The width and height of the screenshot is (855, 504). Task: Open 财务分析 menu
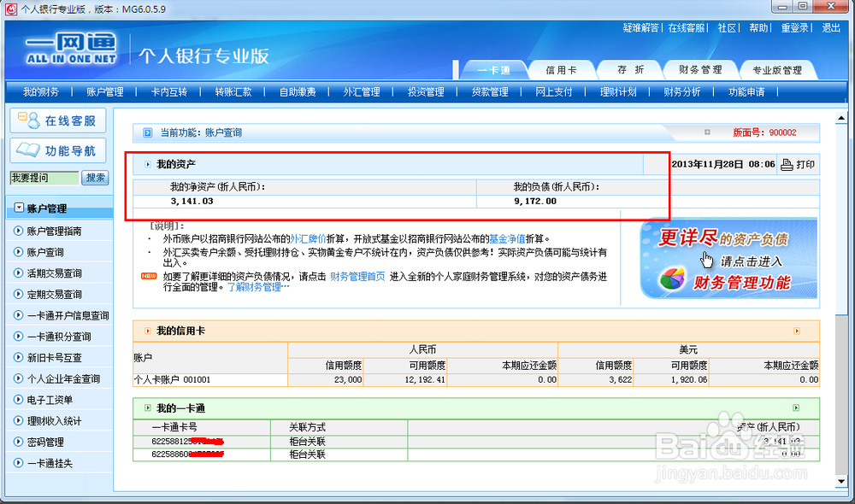(x=682, y=92)
